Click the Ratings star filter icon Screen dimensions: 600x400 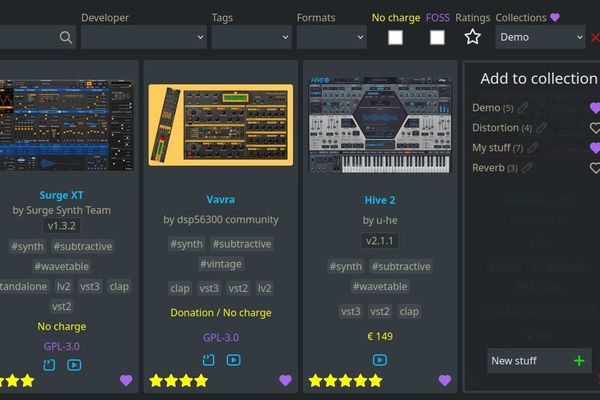(x=473, y=37)
